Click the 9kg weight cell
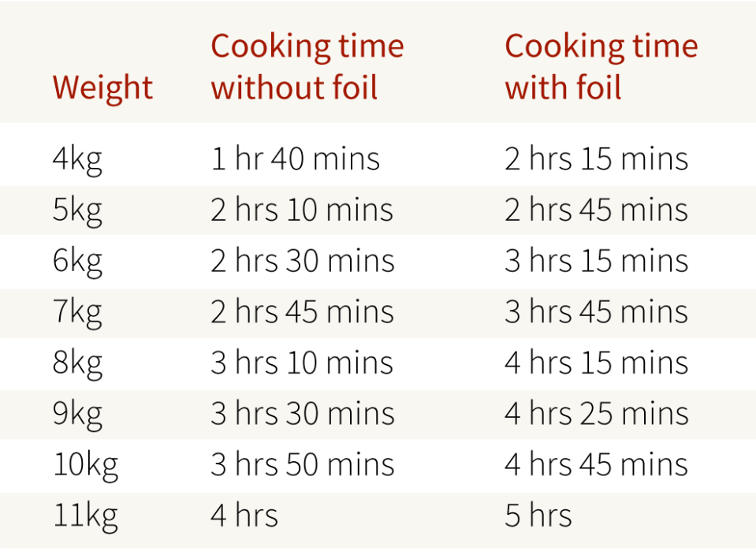This screenshot has height=551, width=756. click(x=77, y=414)
